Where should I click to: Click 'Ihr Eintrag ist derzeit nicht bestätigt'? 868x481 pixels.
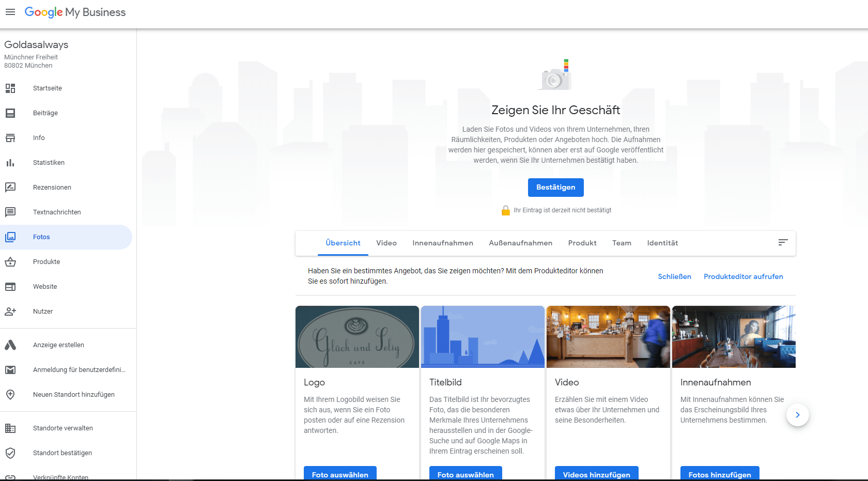(x=562, y=210)
